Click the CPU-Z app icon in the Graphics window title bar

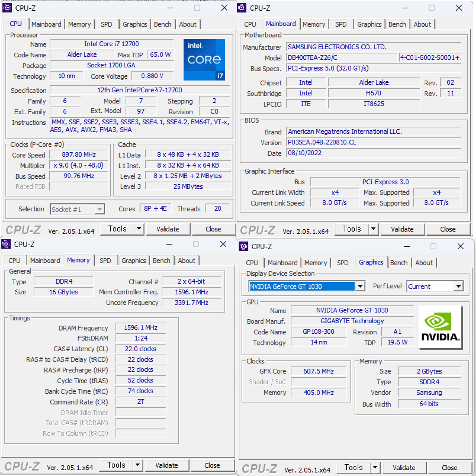pos(243,246)
